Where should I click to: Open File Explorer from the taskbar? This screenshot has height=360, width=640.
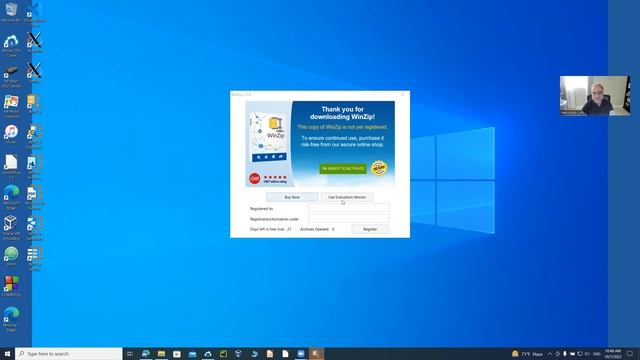point(161,354)
